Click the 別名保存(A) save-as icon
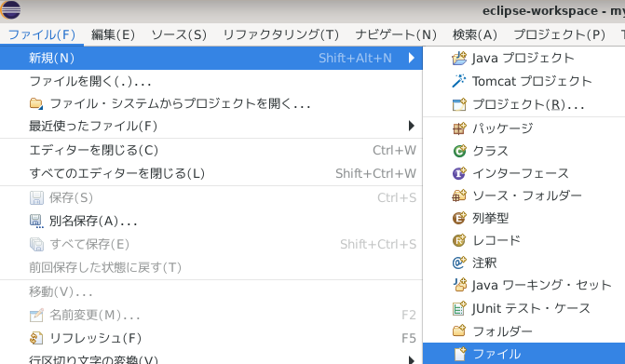The width and height of the screenshot is (625, 364). click(x=36, y=221)
